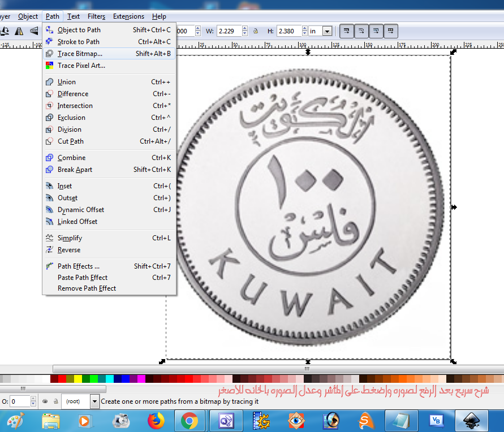Click the Linked Offset icon
The width and height of the screenshot is (504, 432).
point(50,222)
